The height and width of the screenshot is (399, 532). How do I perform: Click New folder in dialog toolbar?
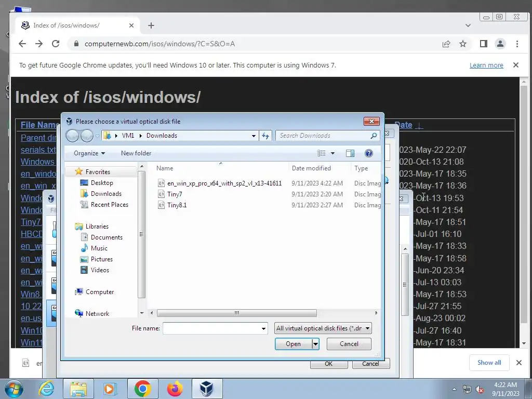pos(136,153)
